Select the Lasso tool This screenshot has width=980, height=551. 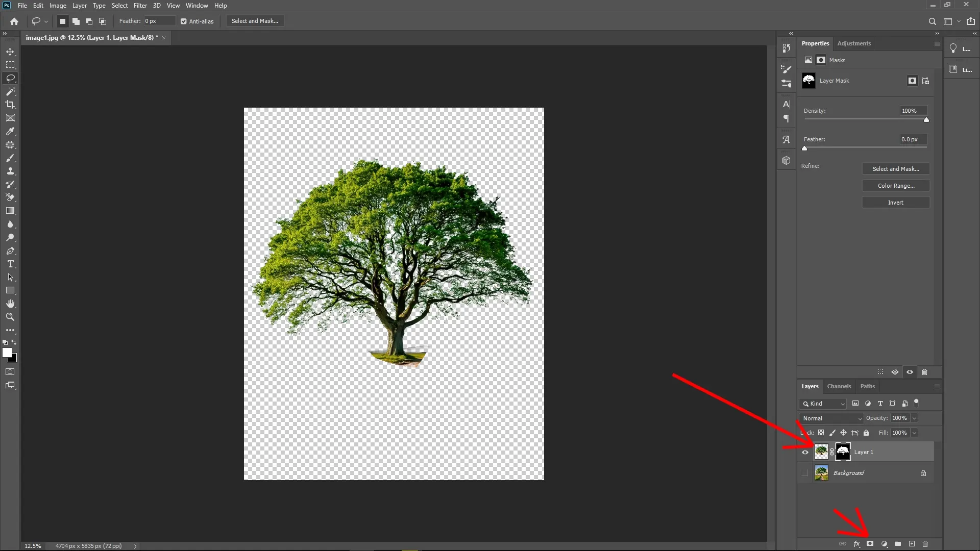coord(10,78)
